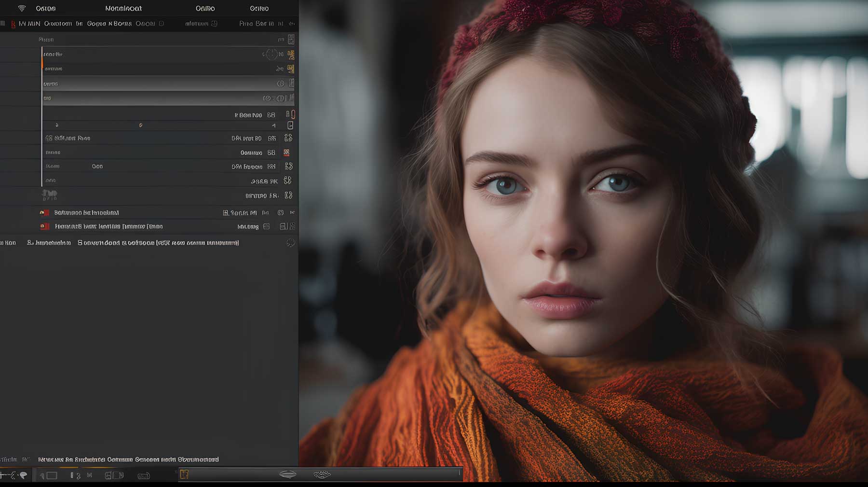Screen dimensions: 868x487
Task: Click the link icon on the row with the leading icon
Action: pyautogui.click(x=288, y=138)
